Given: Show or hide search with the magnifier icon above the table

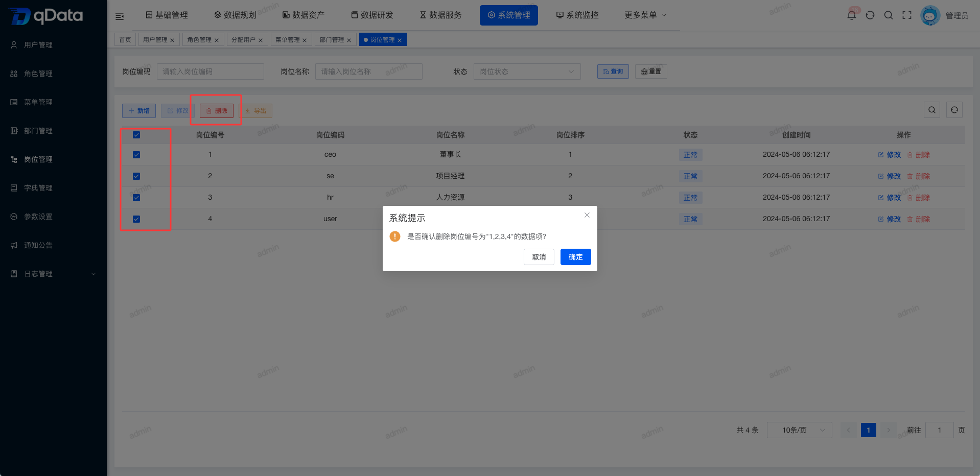Looking at the screenshot, I should pyautogui.click(x=932, y=110).
